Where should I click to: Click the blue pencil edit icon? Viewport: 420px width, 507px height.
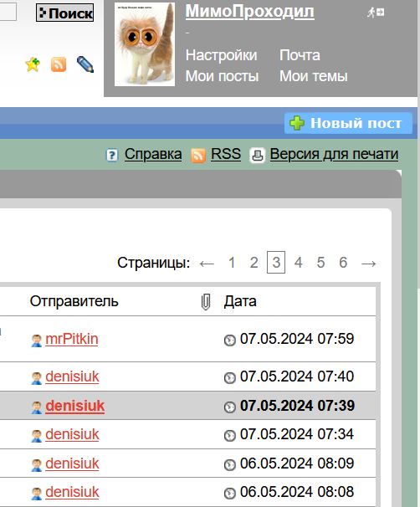click(85, 64)
